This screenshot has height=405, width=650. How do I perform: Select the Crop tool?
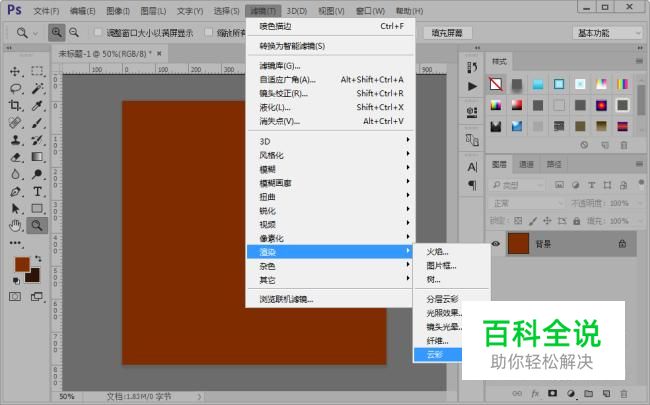pos(15,106)
